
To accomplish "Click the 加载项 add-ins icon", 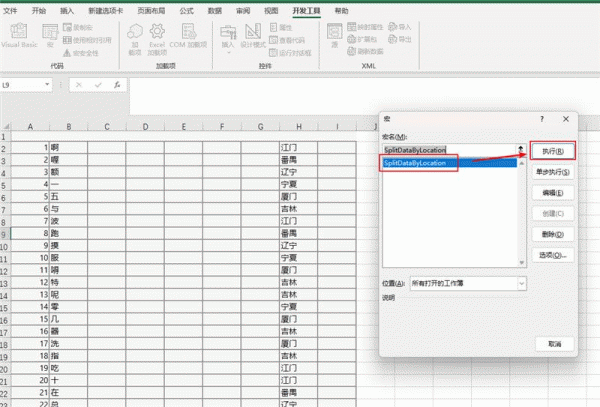I will [135, 39].
